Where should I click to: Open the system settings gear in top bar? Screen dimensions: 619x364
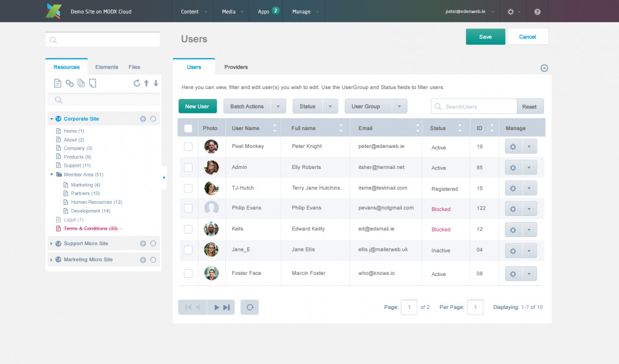click(x=511, y=12)
